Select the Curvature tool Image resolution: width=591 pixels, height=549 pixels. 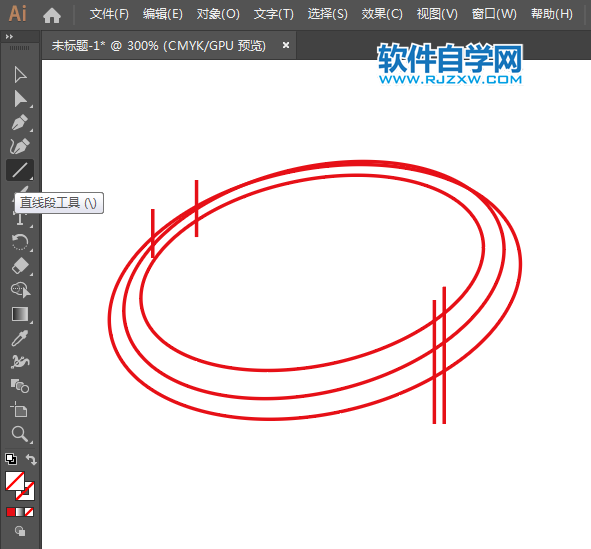pos(20,146)
